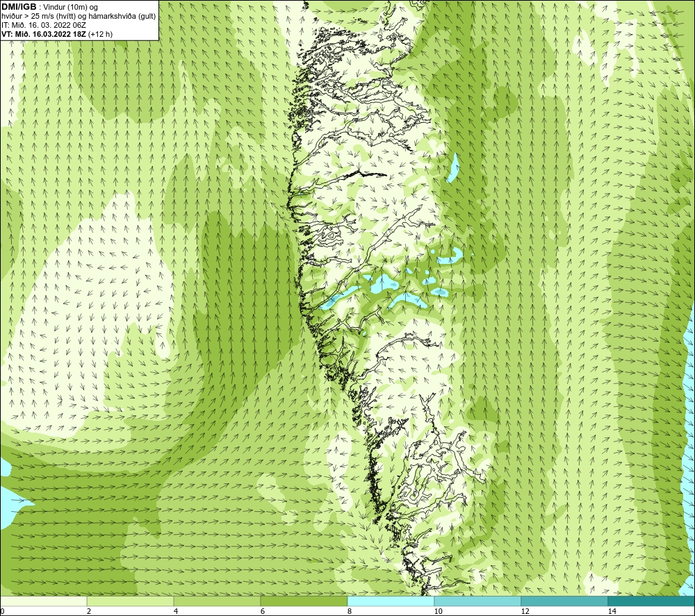Click the 0–2 m/s palest color swatch
Screen dimensions: 695x616
(43, 601)
